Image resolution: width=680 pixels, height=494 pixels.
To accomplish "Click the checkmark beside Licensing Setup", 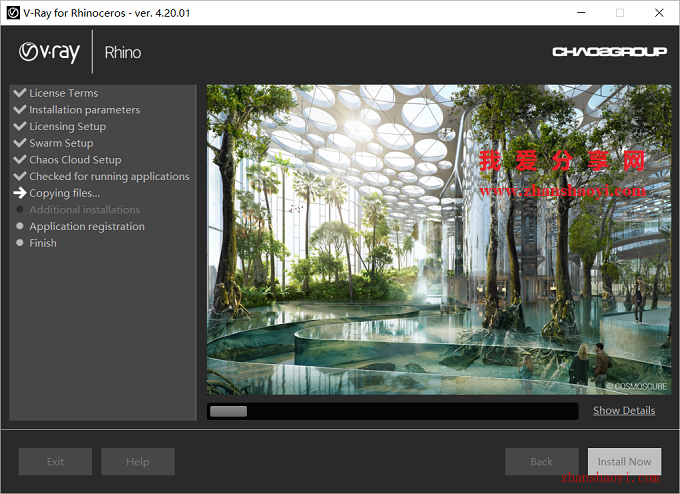I will coord(20,126).
